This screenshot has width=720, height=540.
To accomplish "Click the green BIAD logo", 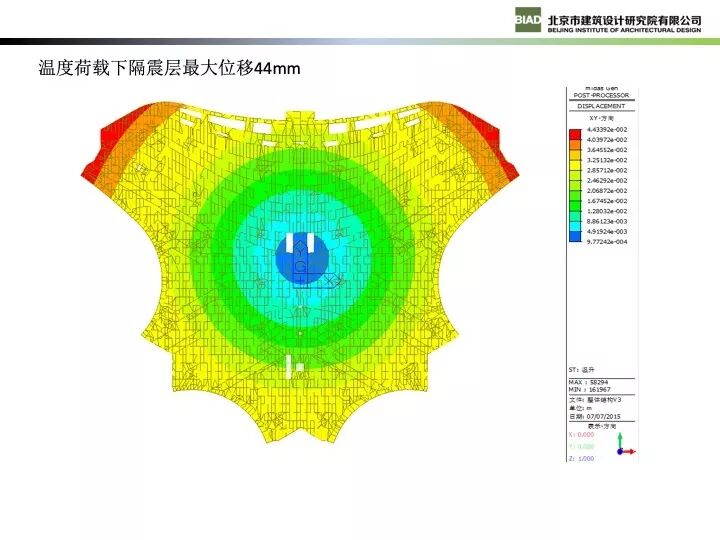I will click(528, 20).
